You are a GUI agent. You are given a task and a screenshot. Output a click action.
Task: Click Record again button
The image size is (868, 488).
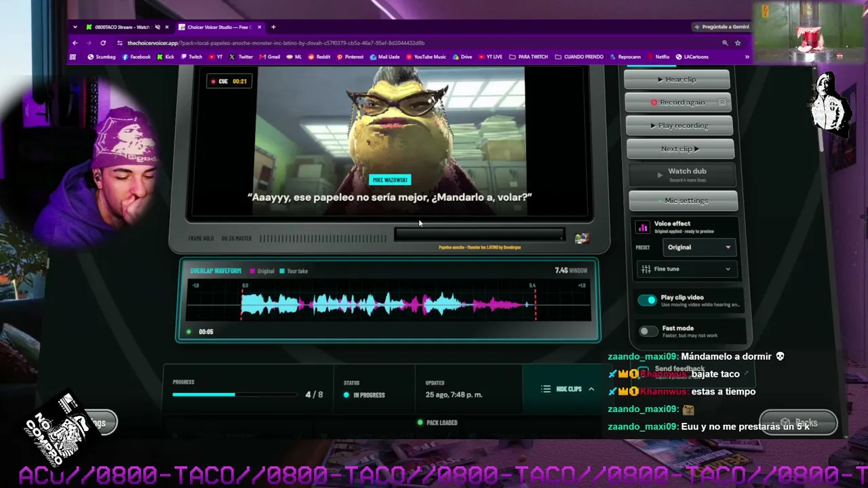(677, 102)
